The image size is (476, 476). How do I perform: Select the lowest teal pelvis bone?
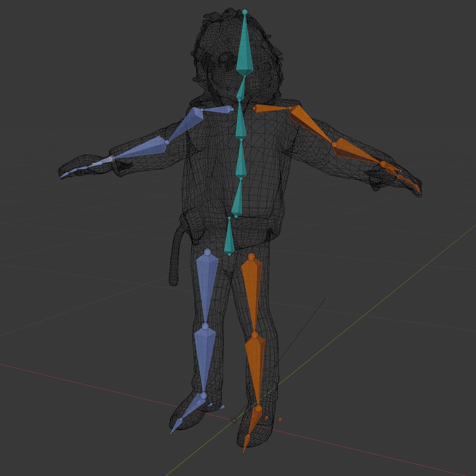pyautogui.click(x=229, y=236)
